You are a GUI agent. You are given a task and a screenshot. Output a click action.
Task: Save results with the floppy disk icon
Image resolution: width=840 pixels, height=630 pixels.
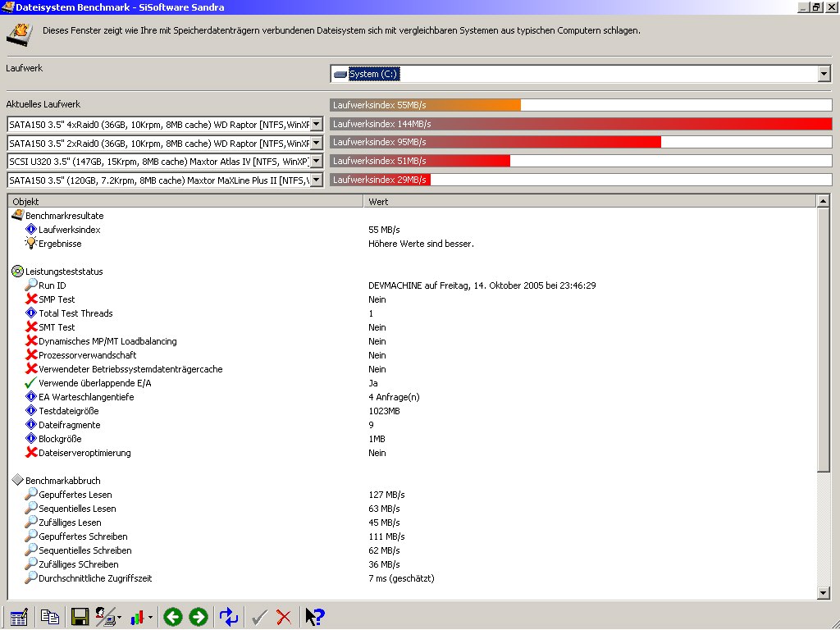pos(80,617)
